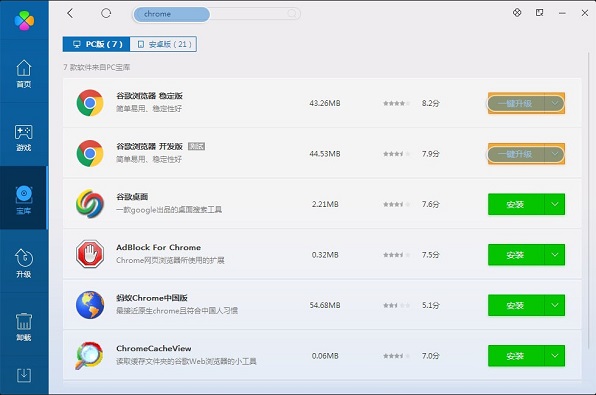The height and width of the screenshot is (395, 596).
Task: Switch to the PC版 (7) tab
Action: tap(97, 44)
